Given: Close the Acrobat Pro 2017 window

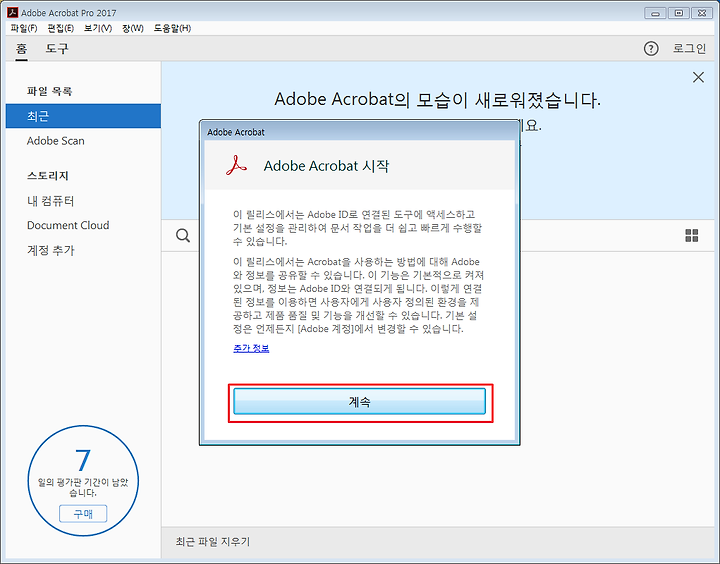Looking at the screenshot, I should (x=702, y=13).
